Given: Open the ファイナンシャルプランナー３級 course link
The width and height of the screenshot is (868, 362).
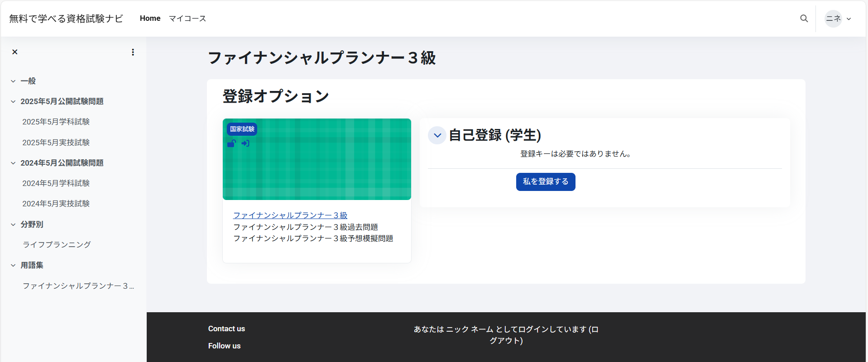Looking at the screenshot, I should tap(290, 215).
